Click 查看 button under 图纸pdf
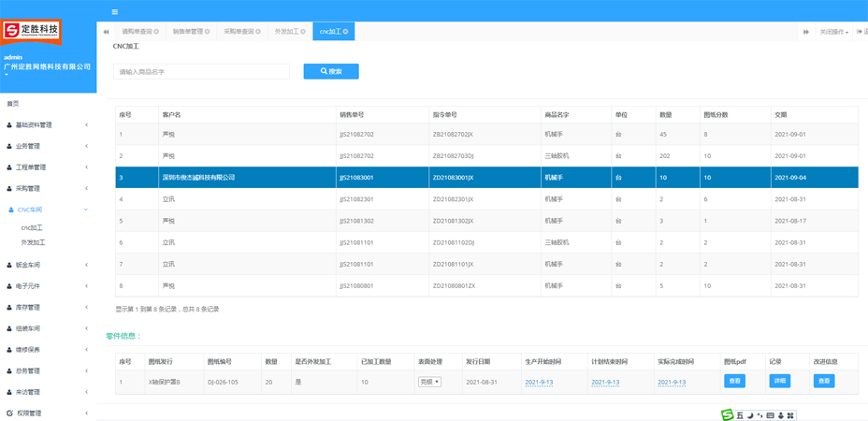 click(x=734, y=381)
